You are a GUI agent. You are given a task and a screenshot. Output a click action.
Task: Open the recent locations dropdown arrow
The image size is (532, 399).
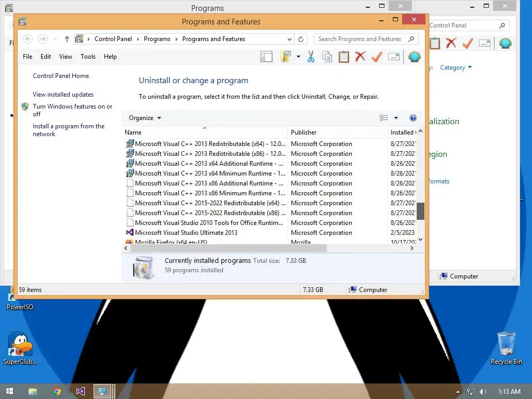(x=55, y=39)
